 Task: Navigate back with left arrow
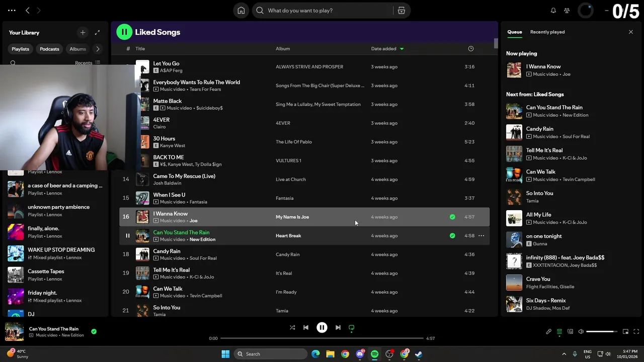click(x=28, y=11)
